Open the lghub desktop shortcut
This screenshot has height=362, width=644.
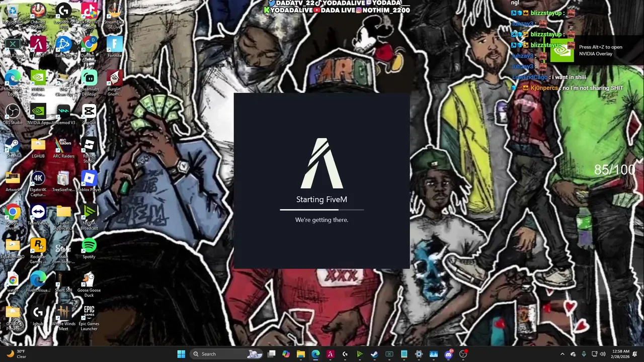[38, 316]
